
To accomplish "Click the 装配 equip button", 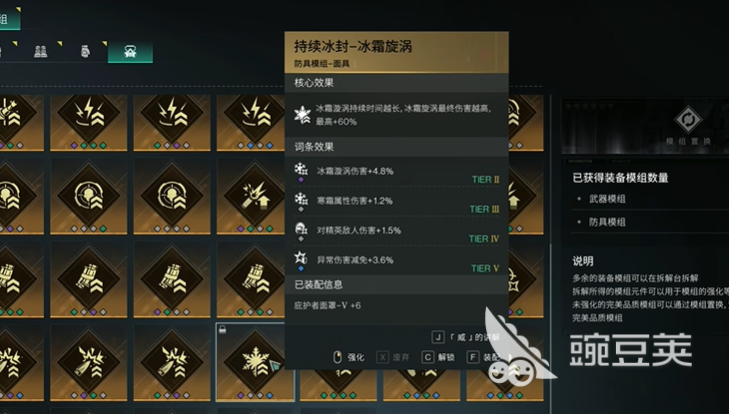I will click(484, 357).
